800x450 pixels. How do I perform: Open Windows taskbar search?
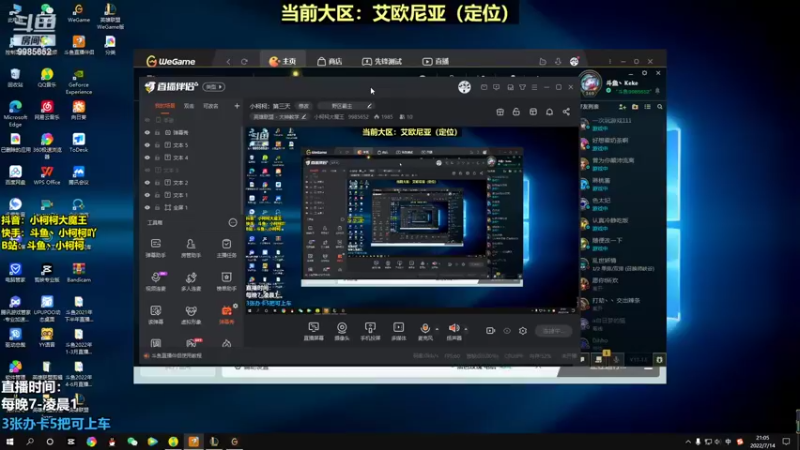[30, 441]
